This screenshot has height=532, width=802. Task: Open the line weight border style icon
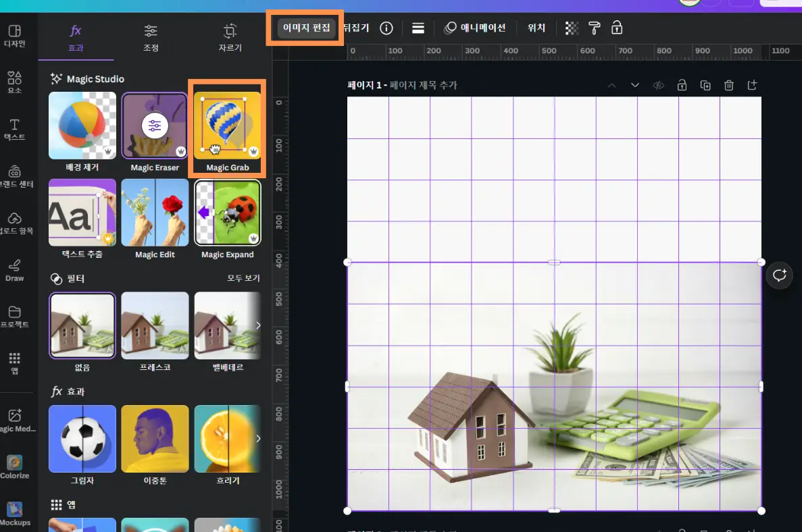[x=418, y=28]
